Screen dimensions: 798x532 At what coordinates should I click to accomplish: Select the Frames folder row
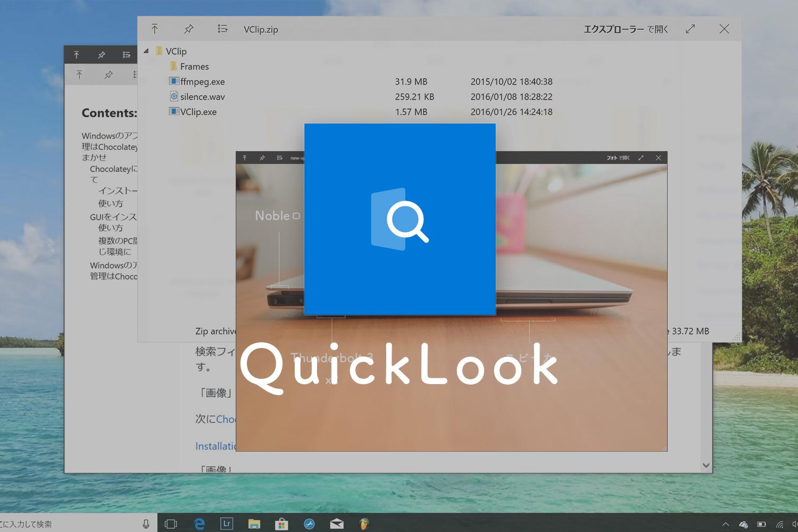189,66
